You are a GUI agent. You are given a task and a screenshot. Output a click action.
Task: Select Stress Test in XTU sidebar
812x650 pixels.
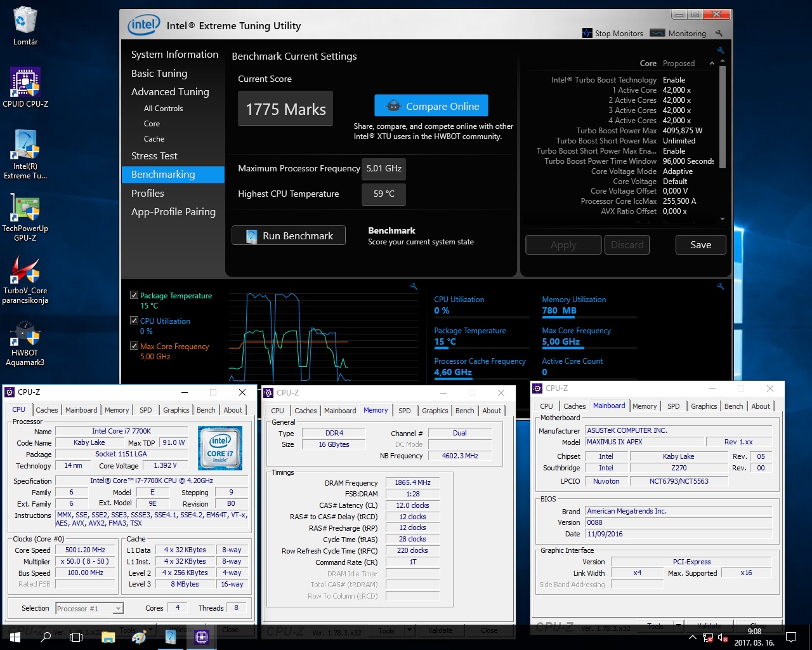pyautogui.click(x=154, y=156)
